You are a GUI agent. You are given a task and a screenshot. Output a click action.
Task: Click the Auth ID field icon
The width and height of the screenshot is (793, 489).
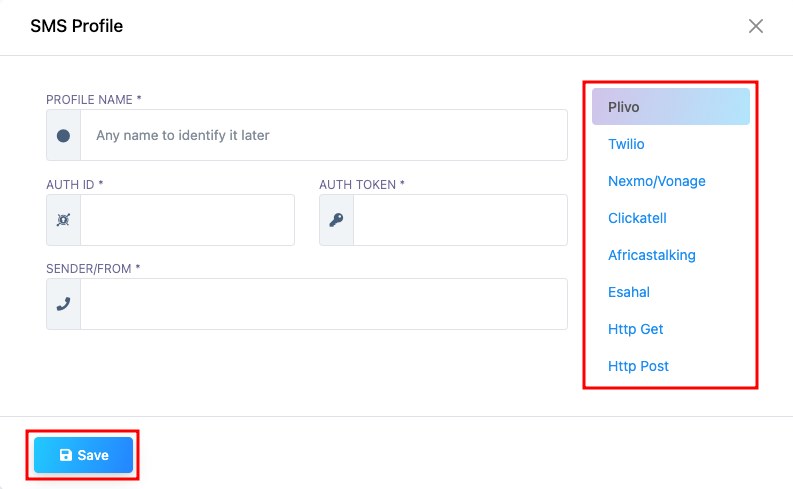pyautogui.click(x=63, y=220)
